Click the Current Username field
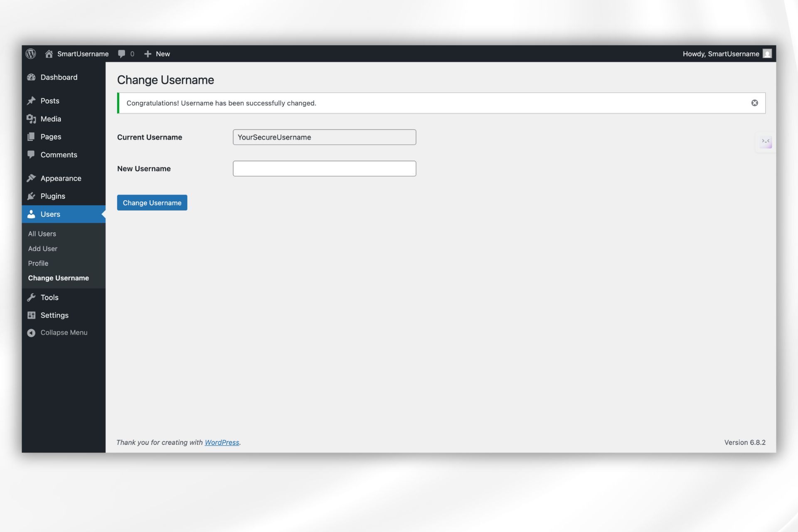Screen dimensions: 798x532 tap(324, 137)
